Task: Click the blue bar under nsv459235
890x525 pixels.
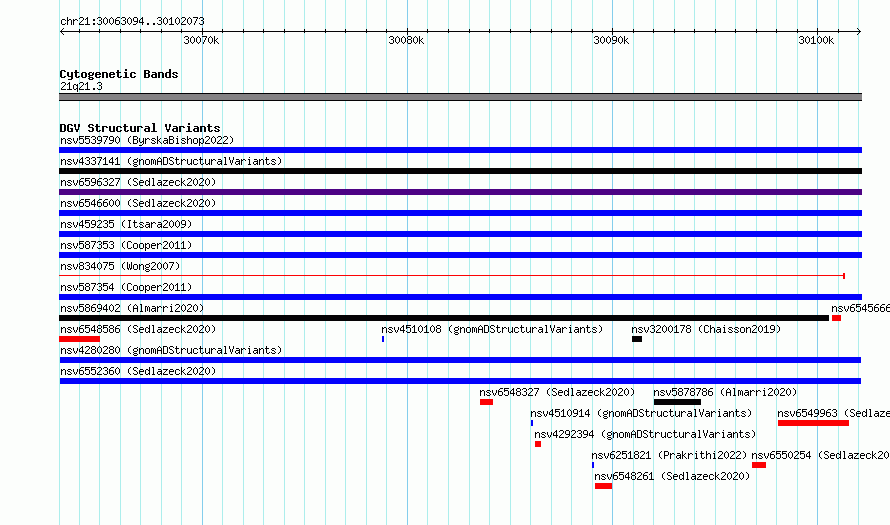Action: click(460, 234)
